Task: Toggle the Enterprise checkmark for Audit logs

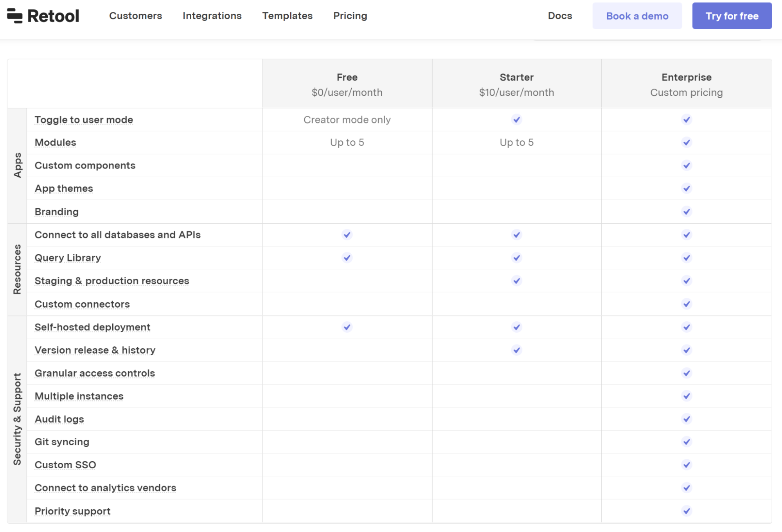Action: click(x=686, y=419)
